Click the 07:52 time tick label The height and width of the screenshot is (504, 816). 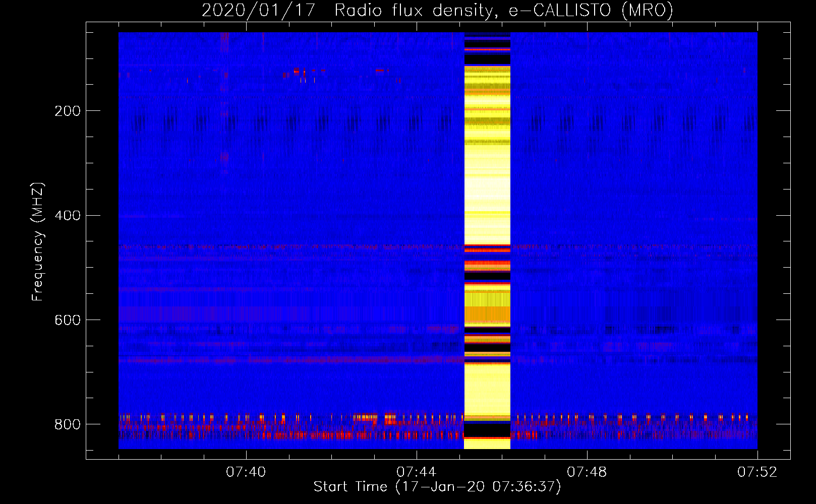tap(757, 472)
